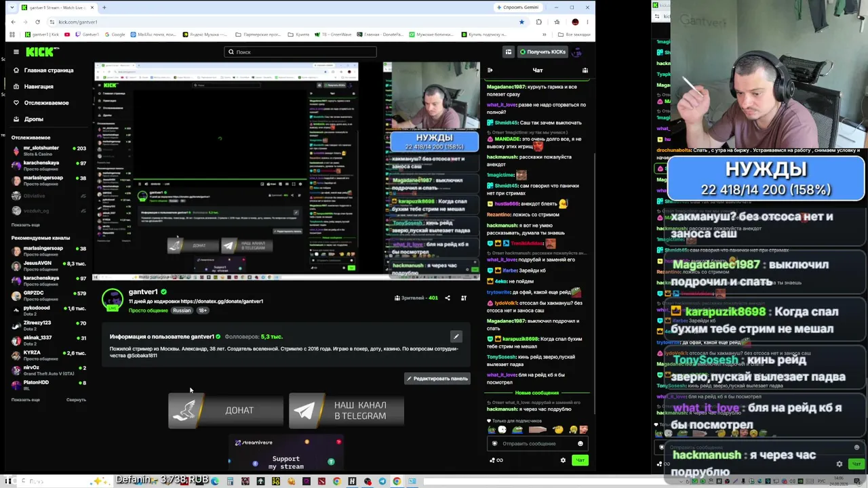The width and height of the screenshot is (868, 488).
Task: Open recommended channel Zitreezy123
Action: pyautogui.click(x=49, y=325)
